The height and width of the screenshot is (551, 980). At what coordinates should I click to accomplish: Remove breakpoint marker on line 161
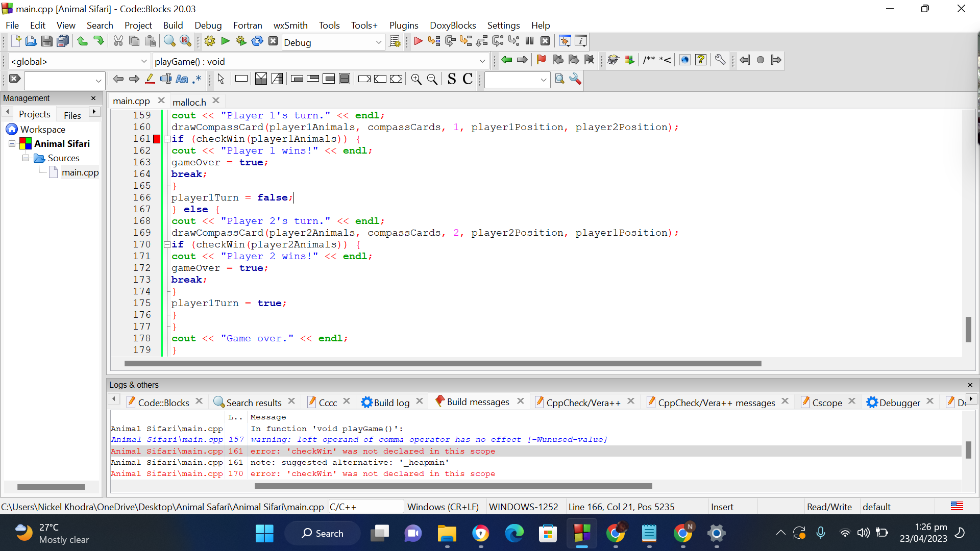click(x=157, y=139)
